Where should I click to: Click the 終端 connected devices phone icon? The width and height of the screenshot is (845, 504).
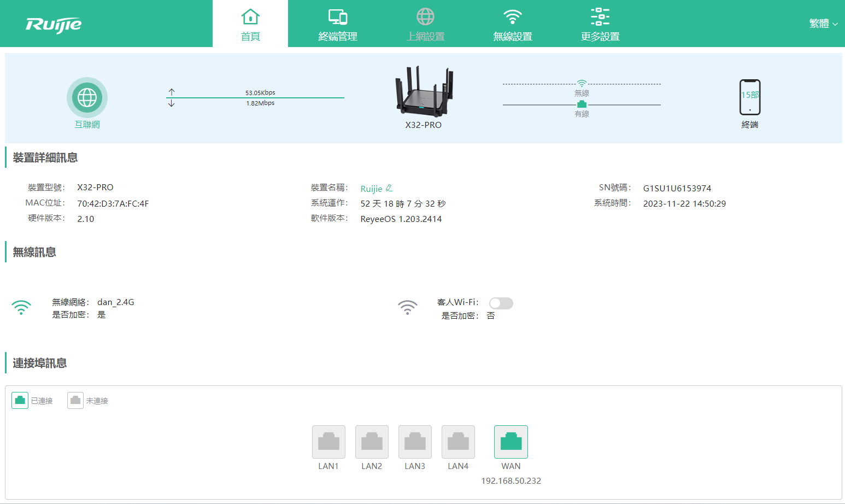(x=749, y=97)
